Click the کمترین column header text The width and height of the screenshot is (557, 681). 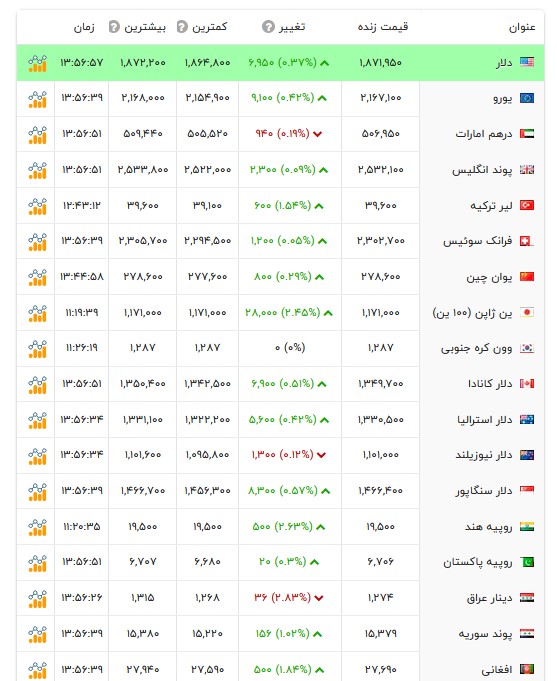209,27
